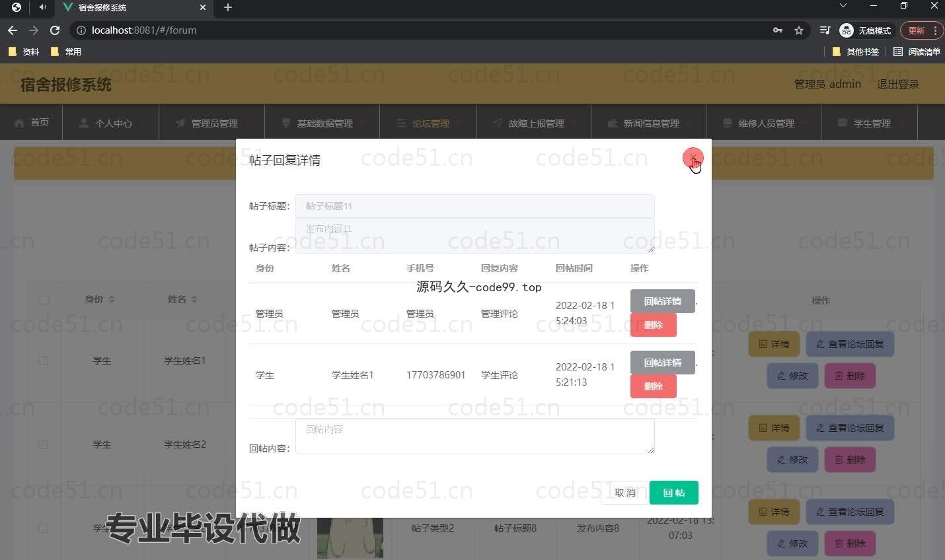Screen dimensions: 945x560
Task: Click the 更新 browser update button
Action: [921, 30]
